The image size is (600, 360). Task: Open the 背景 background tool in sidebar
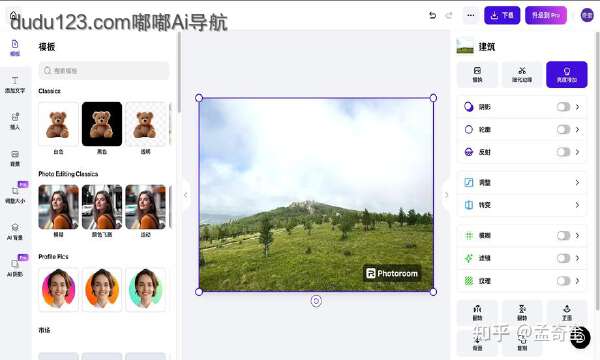point(15,158)
